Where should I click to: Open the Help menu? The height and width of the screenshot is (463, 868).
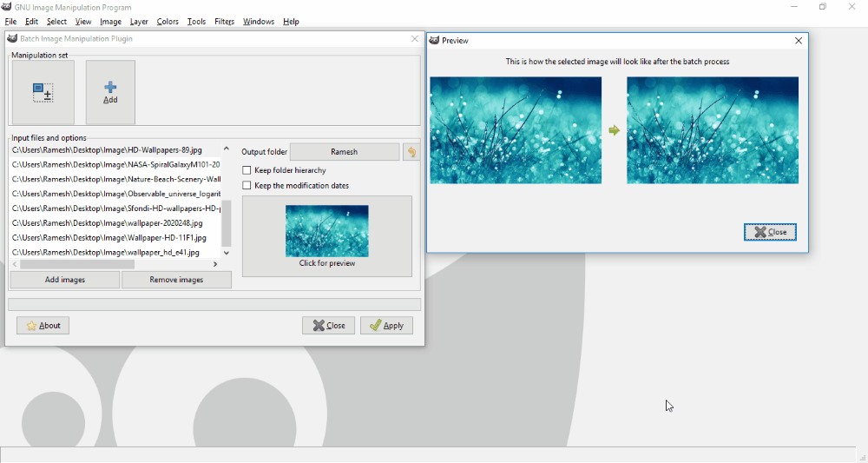click(x=291, y=22)
